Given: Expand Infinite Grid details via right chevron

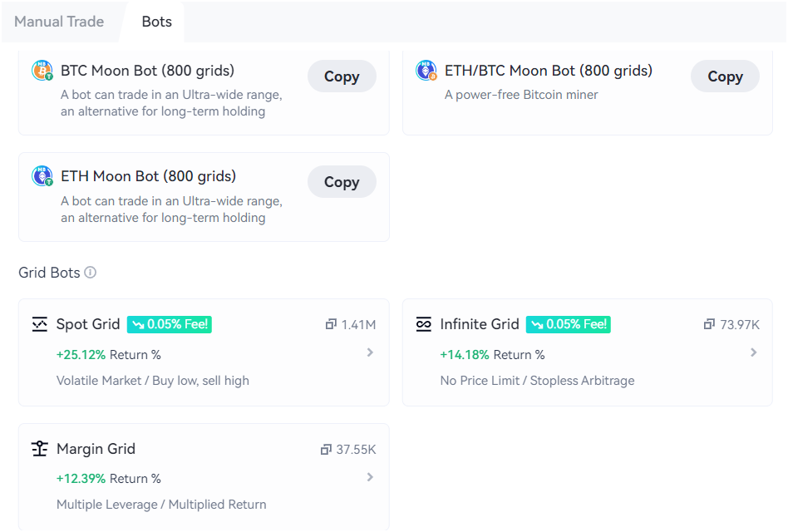Looking at the screenshot, I should tap(755, 352).
